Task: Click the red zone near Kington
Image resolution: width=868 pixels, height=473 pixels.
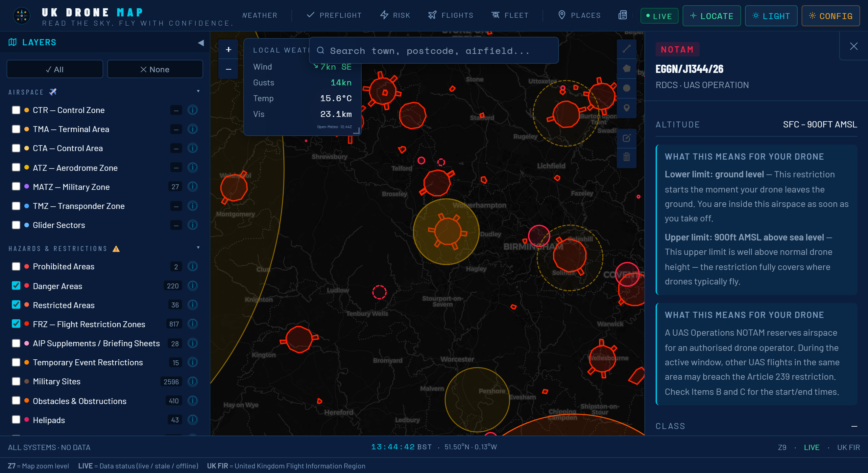Action: pos(299,339)
